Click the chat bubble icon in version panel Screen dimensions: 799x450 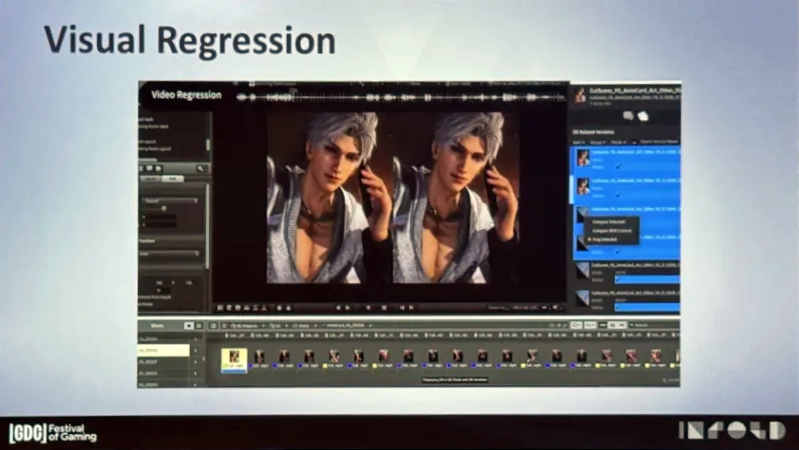tap(627, 116)
